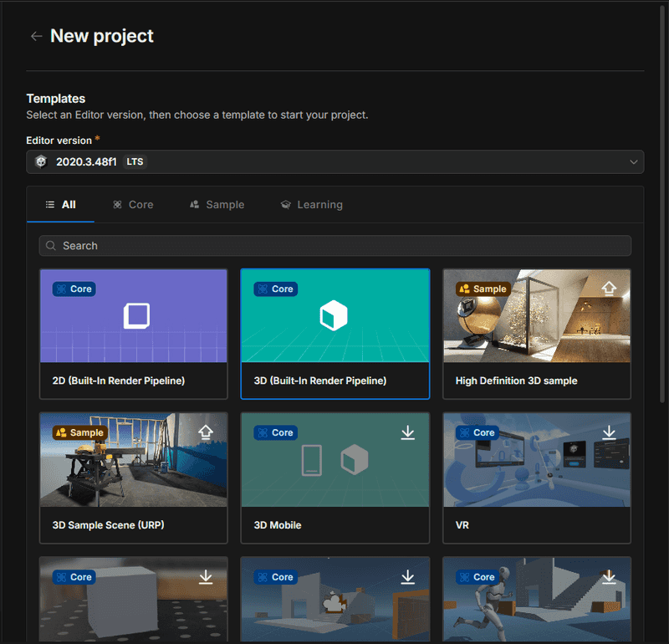Click the Unity logo icon in Editor version field

point(41,161)
